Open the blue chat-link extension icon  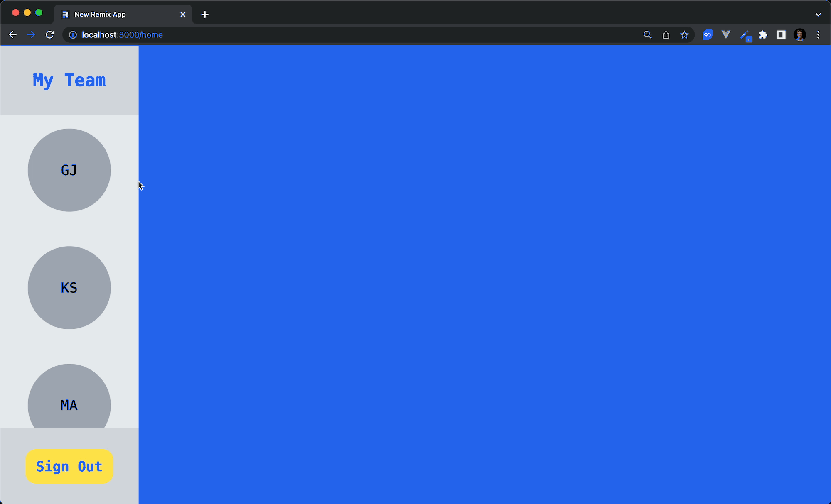708,35
